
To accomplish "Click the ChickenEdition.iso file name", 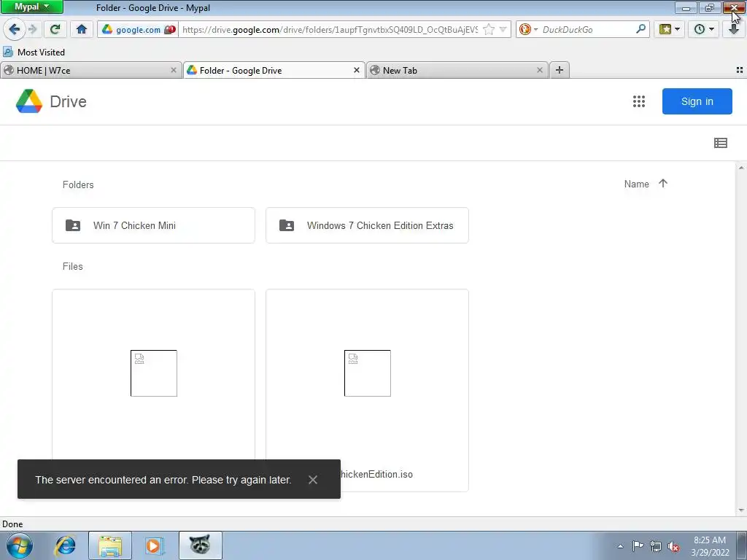I will click(x=376, y=474).
